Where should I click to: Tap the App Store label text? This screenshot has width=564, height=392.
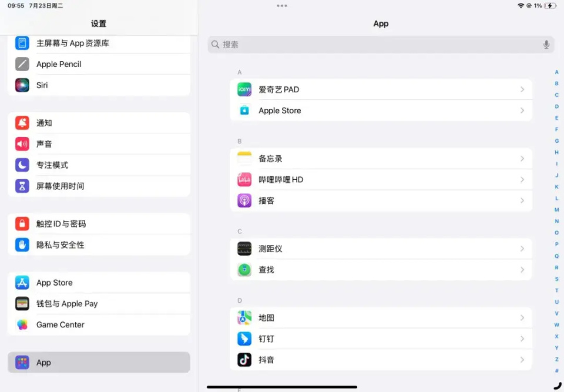pyautogui.click(x=54, y=283)
